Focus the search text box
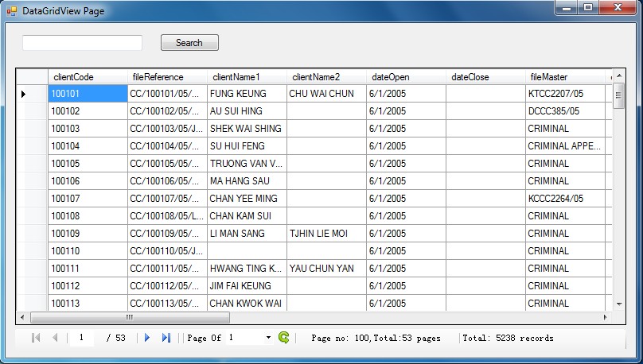The height and width of the screenshot is (364, 643). click(82, 43)
